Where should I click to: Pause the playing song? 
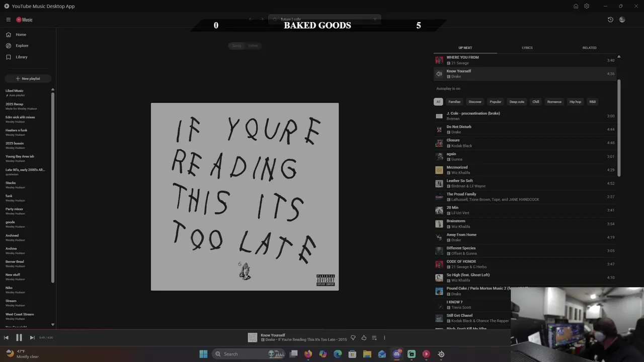(x=19, y=338)
